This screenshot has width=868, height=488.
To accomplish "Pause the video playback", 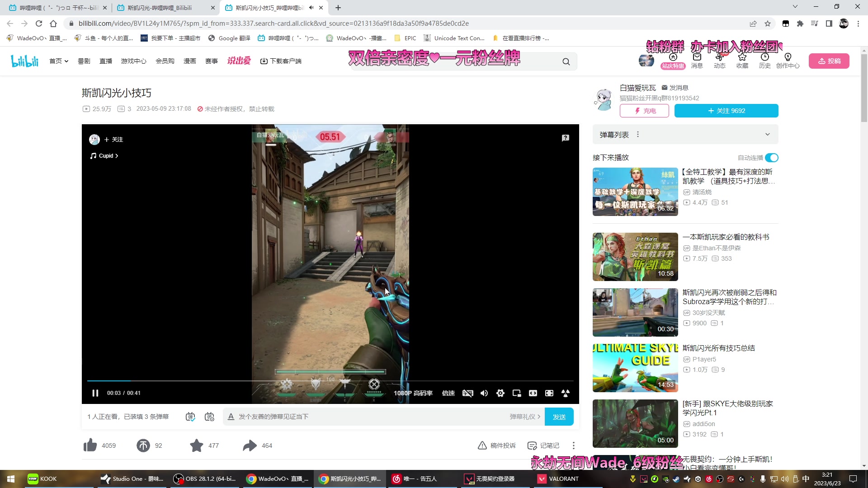I will [95, 393].
